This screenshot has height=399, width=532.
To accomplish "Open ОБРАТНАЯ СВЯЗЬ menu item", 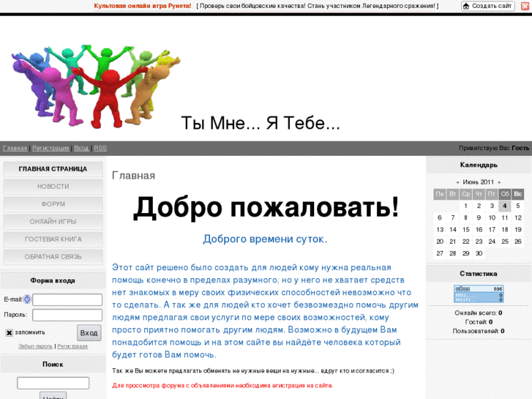I will (53, 257).
